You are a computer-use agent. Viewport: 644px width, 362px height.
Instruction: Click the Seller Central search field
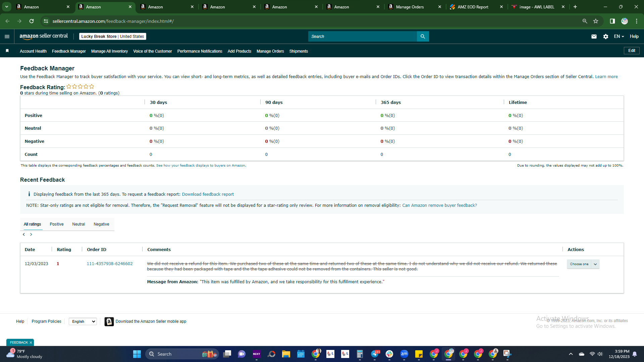pyautogui.click(x=362, y=37)
